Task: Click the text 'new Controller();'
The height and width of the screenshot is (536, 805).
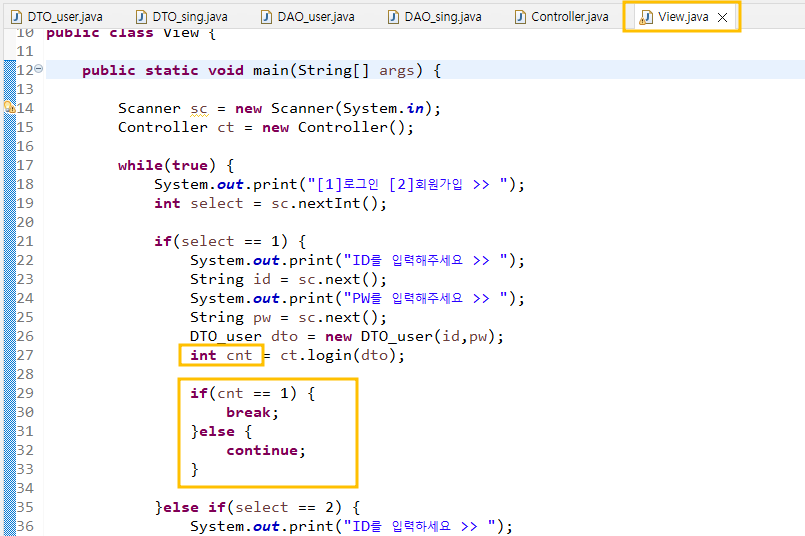Action: (338, 127)
